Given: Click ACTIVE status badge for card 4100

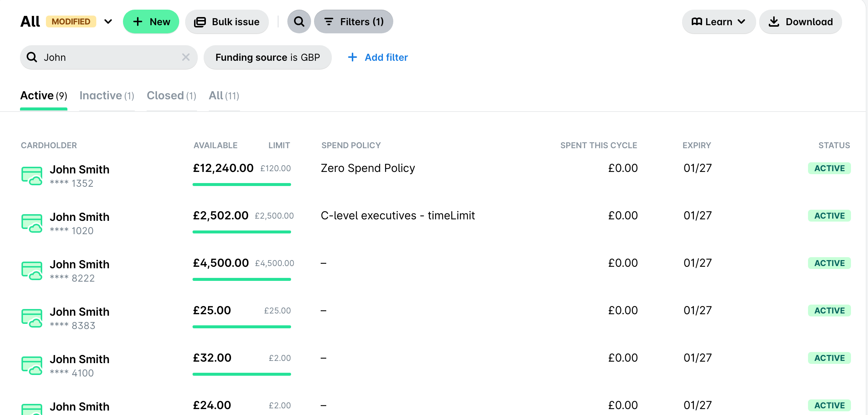Looking at the screenshot, I should point(829,358).
